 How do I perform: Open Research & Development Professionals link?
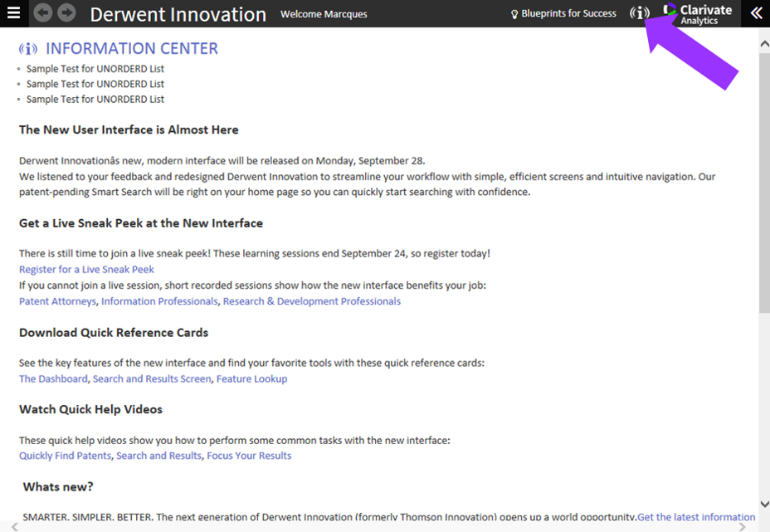tap(311, 301)
